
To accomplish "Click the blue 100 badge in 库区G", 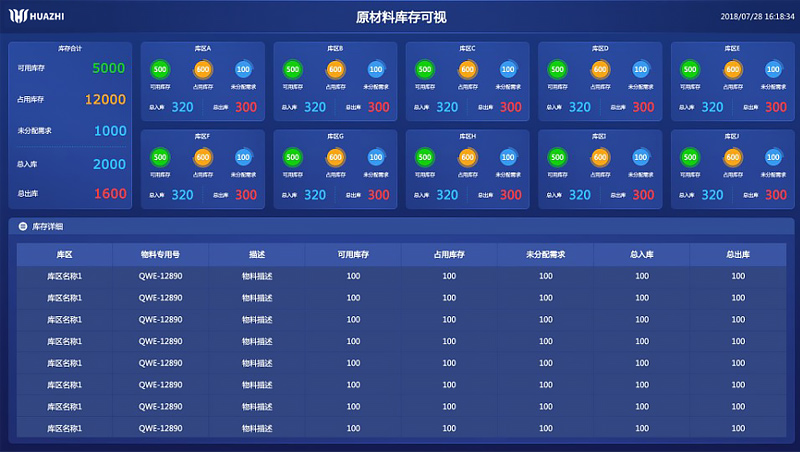I will point(376,157).
